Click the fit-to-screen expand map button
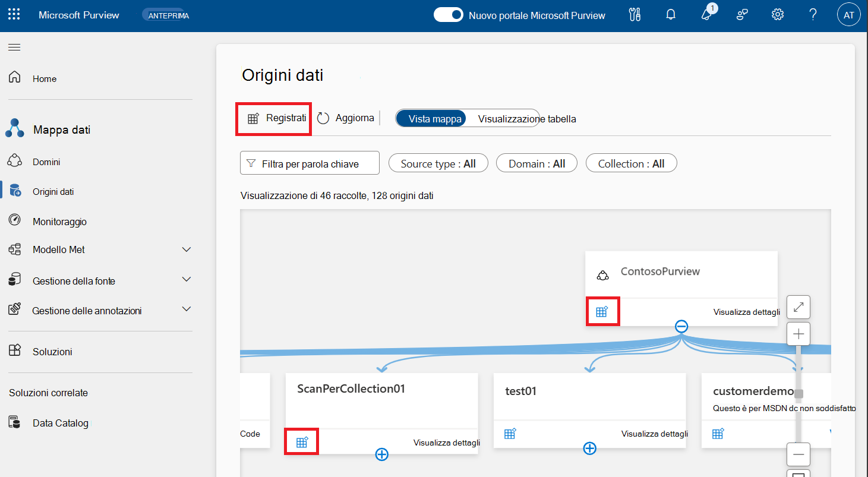Image resolution: width=868 pixels, height=477 pixels. 798,307
